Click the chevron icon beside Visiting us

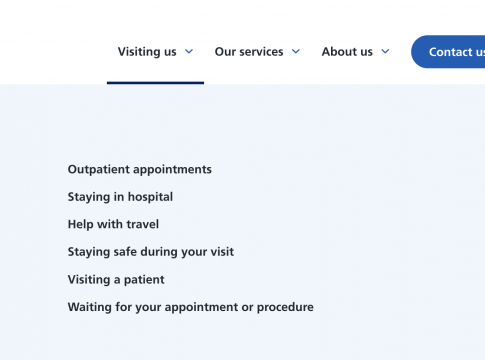pos(189,51)
